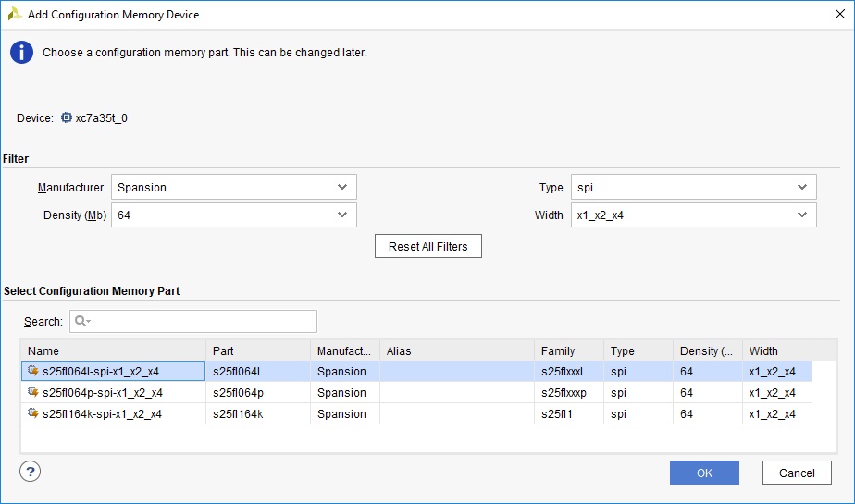
Task: Click the Reset All Filters button
Action: (x=428, y=246)
